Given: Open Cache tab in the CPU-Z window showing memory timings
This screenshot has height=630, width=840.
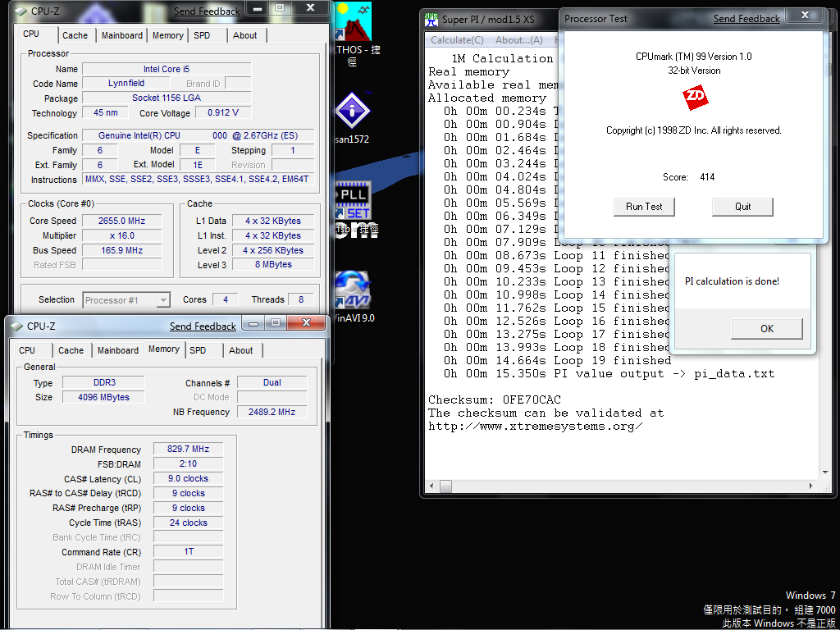Looking at the screenshot, I should (x=71, y=350).
